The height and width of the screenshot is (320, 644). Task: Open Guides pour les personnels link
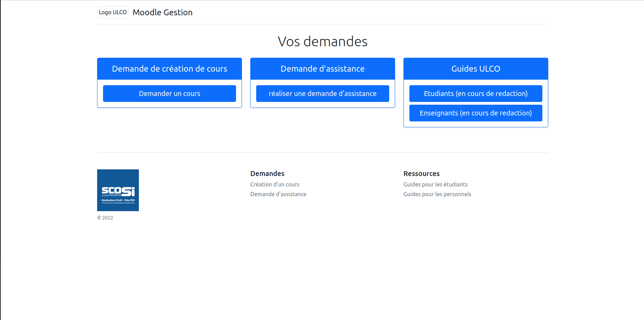(437, 194)
